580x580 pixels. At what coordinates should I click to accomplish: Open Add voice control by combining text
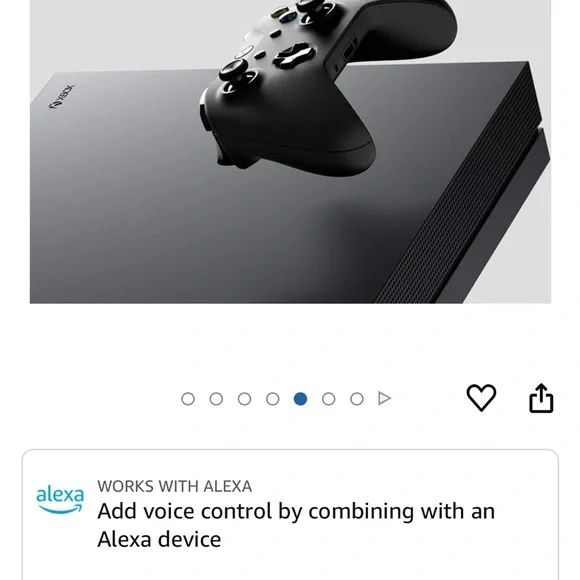[x=296, y=512]
